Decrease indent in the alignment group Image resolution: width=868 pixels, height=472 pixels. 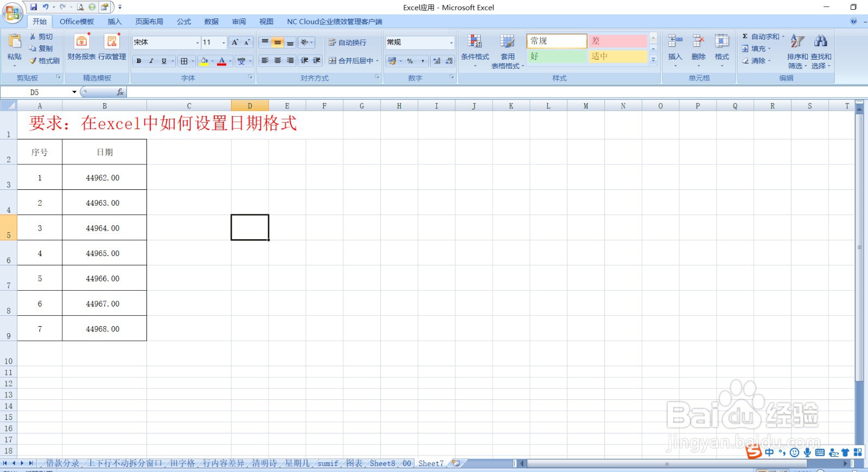point(304,61)
